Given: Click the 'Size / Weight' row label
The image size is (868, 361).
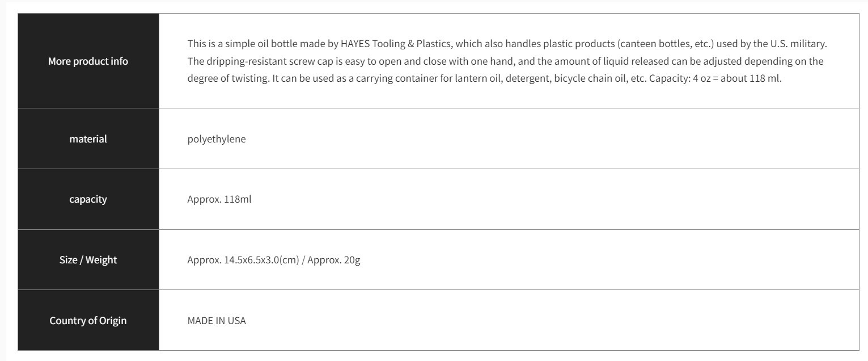Looking at the screenshot, I should [x=88, y=260].
